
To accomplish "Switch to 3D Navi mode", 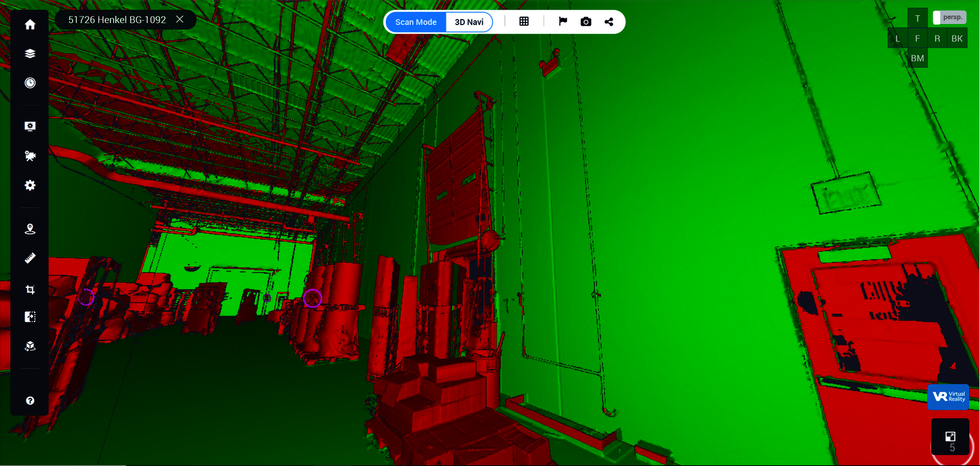I will click(x=469, y=22).
